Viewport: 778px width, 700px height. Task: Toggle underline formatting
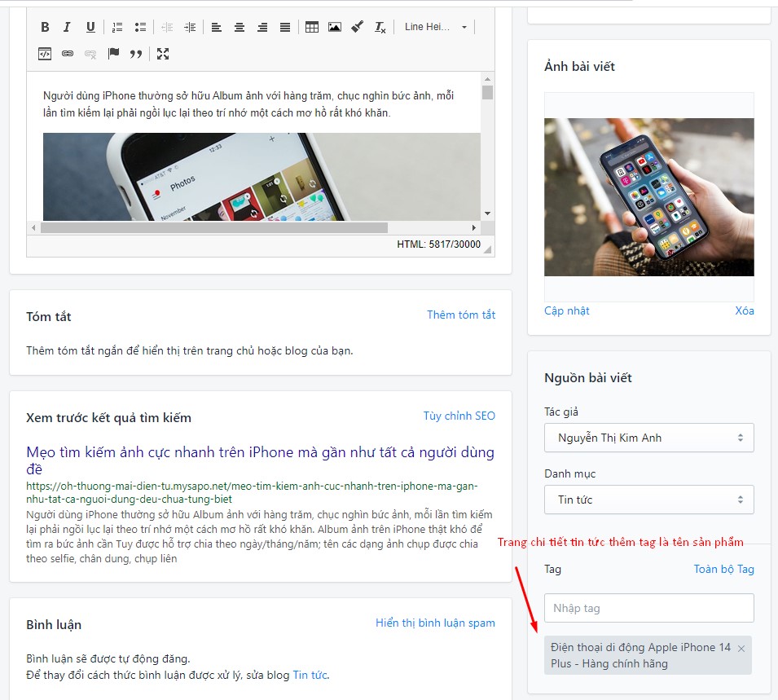point(90,27)
